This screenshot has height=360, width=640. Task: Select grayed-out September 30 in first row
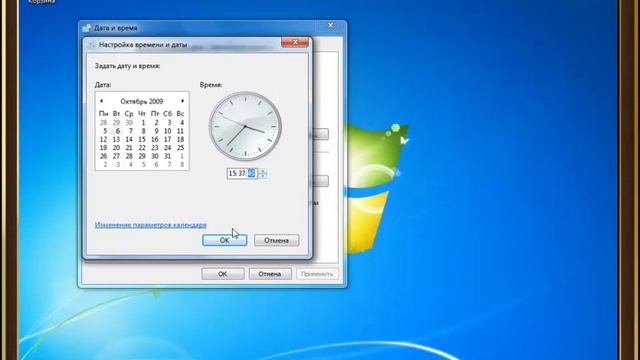tap(129, 122)
